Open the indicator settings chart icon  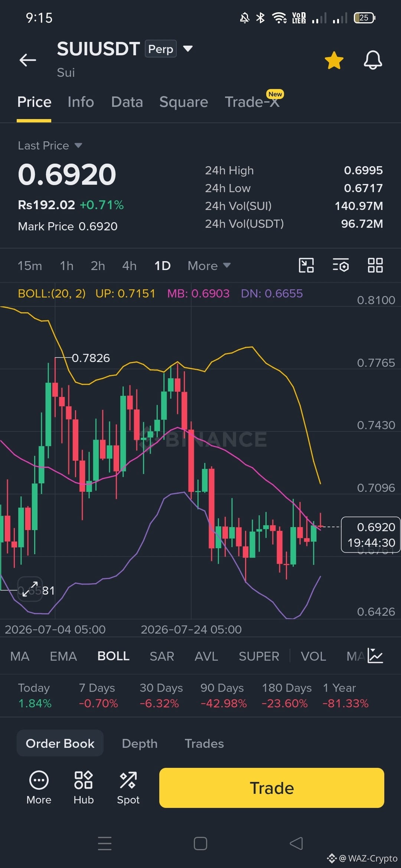click(375, 655)
